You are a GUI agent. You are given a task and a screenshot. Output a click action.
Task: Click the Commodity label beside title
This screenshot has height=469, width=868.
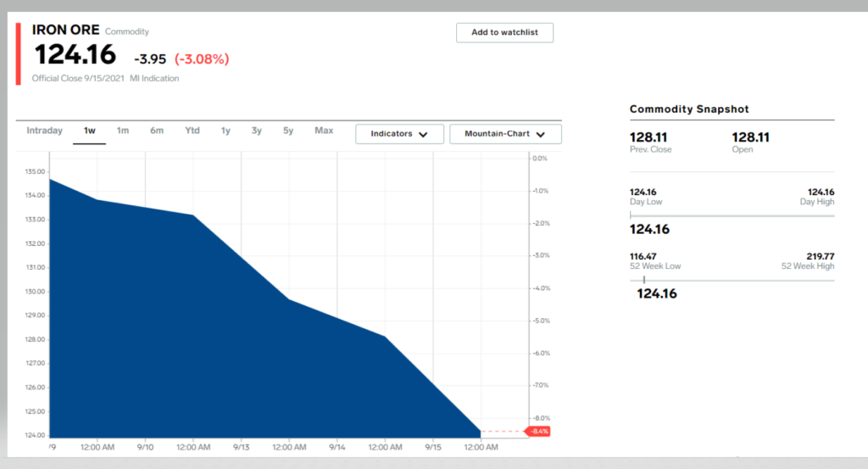(127, 32)
